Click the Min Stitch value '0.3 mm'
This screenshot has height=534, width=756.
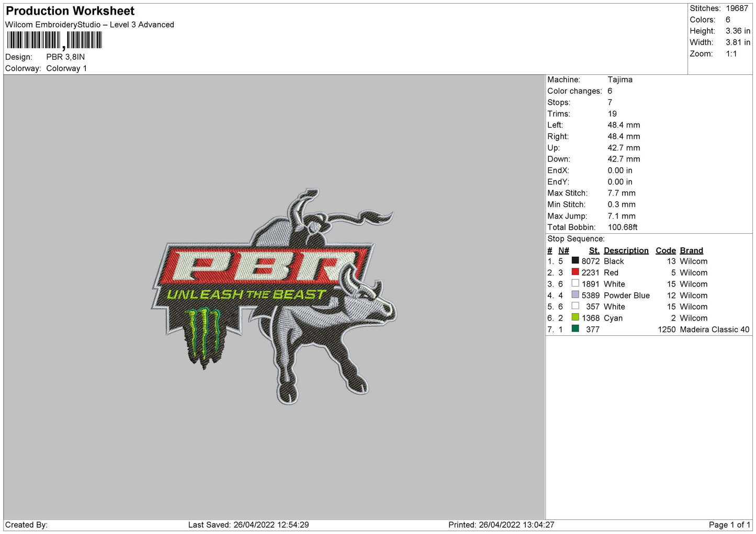pyautogui.click(x=622, y=204)
